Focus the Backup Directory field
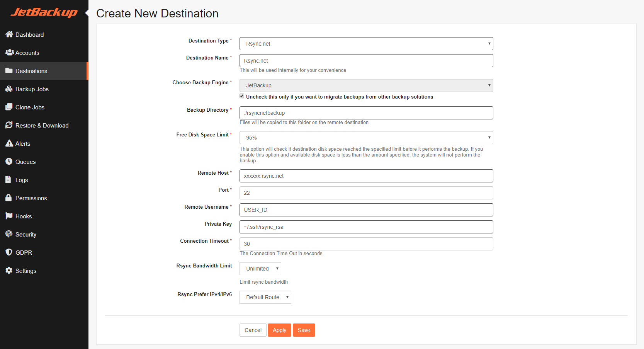 coord(366,113)
